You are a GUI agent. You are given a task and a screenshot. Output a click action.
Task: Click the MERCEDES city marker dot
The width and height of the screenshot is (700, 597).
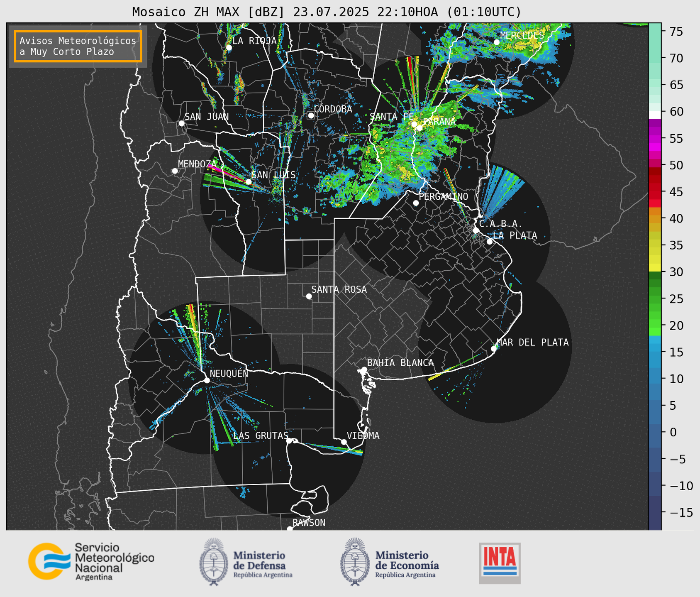click(497, 42)
